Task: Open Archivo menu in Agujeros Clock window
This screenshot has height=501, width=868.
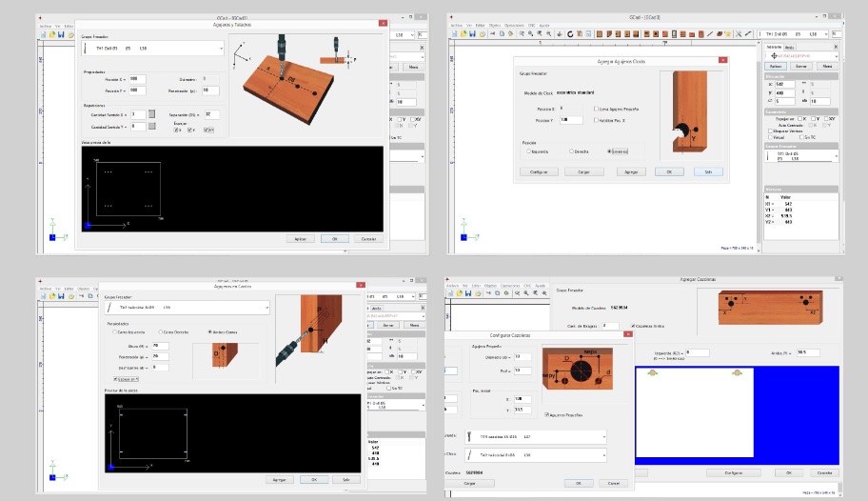Action: tap(456, 26)
